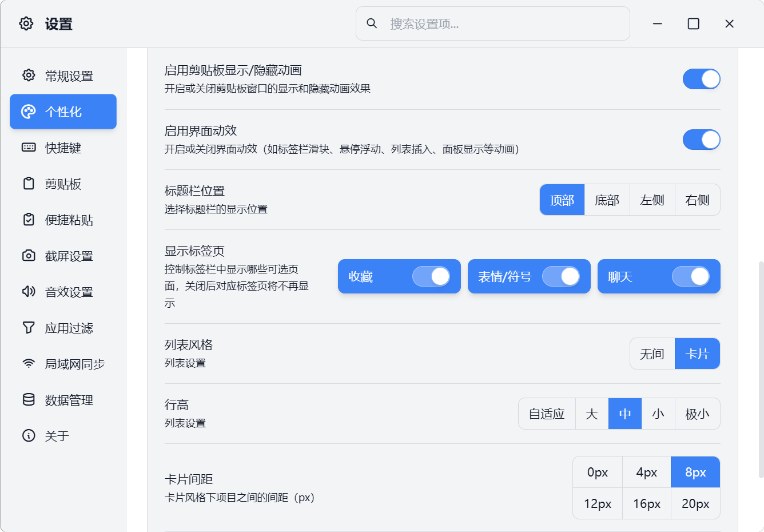Image resolution: width=764 pixels, height=532 pixels.
Task: Click the settings gear icon in the title bar
Action: coord(26,23)
